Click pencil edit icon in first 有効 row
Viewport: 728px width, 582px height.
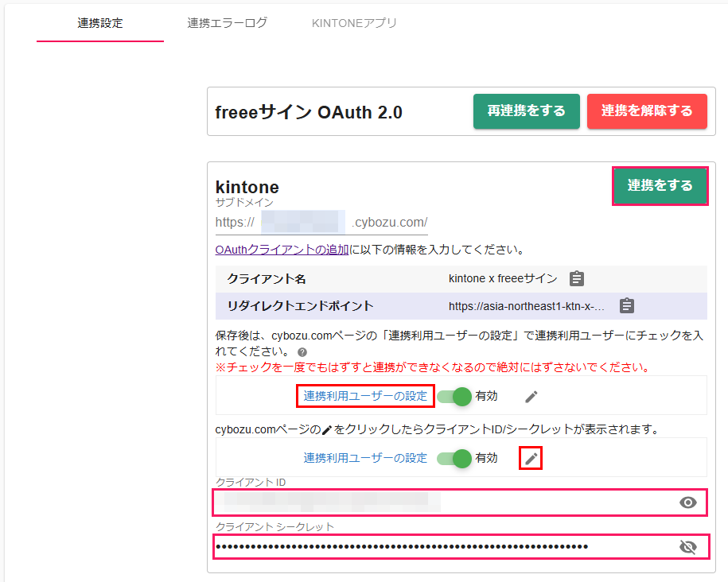tap(531, 397)
